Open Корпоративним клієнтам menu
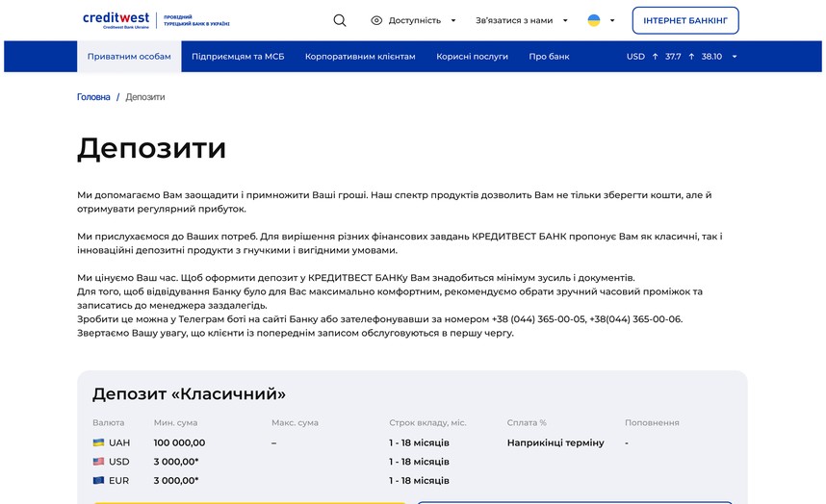826x504 pixels. click(x=360, y=57)
